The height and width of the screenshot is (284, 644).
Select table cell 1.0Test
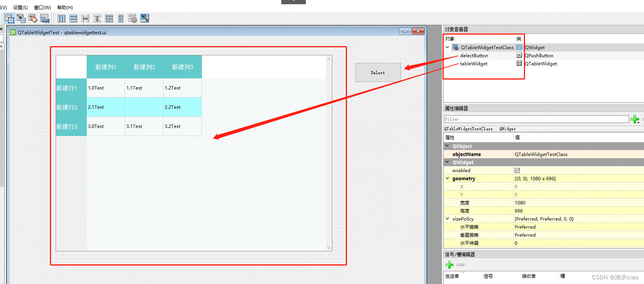pyautogui.click(x=106, y=88)
